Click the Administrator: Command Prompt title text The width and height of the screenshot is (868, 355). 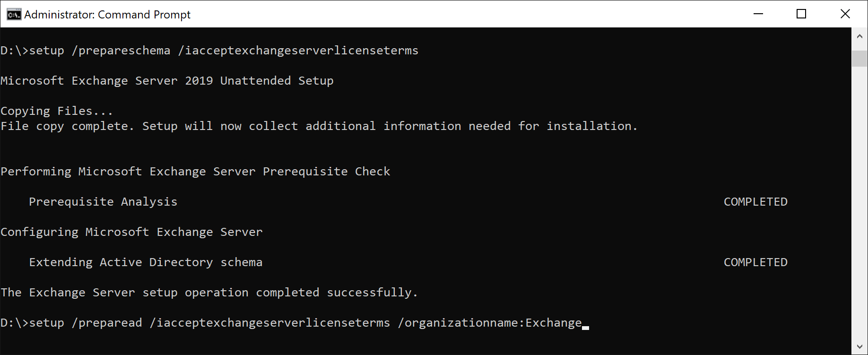pos(107,15)
